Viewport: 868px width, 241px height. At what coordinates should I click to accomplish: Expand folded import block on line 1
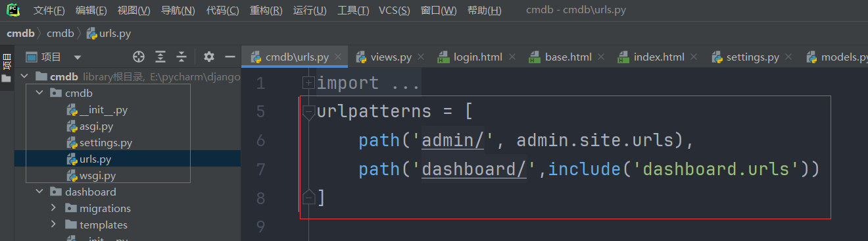[308, 83]
